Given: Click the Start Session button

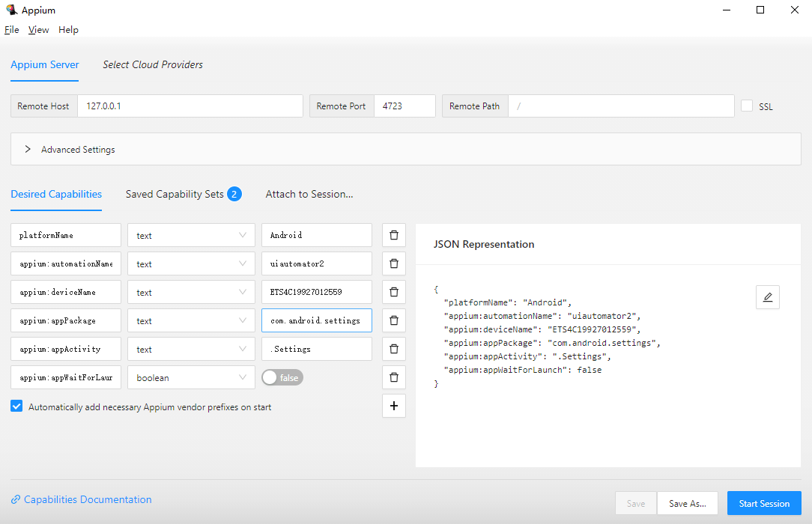Looking at the screenshot, I should click(x=763, y=503).
